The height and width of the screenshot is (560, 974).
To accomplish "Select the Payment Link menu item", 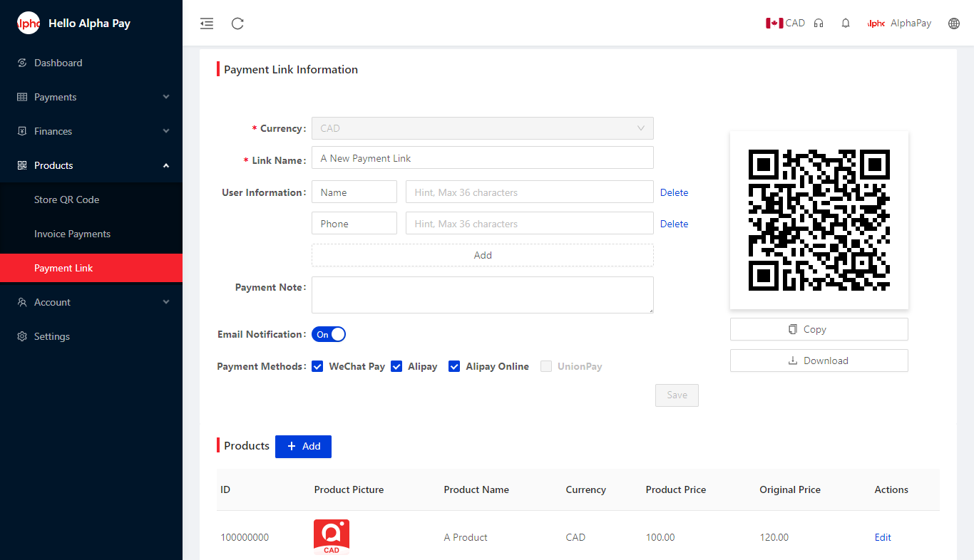I will pyautogui.click(x=91, y=268).
